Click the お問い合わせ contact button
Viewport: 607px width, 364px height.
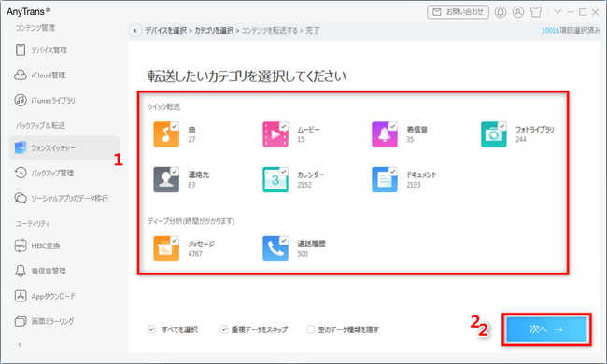click(458, 12)
